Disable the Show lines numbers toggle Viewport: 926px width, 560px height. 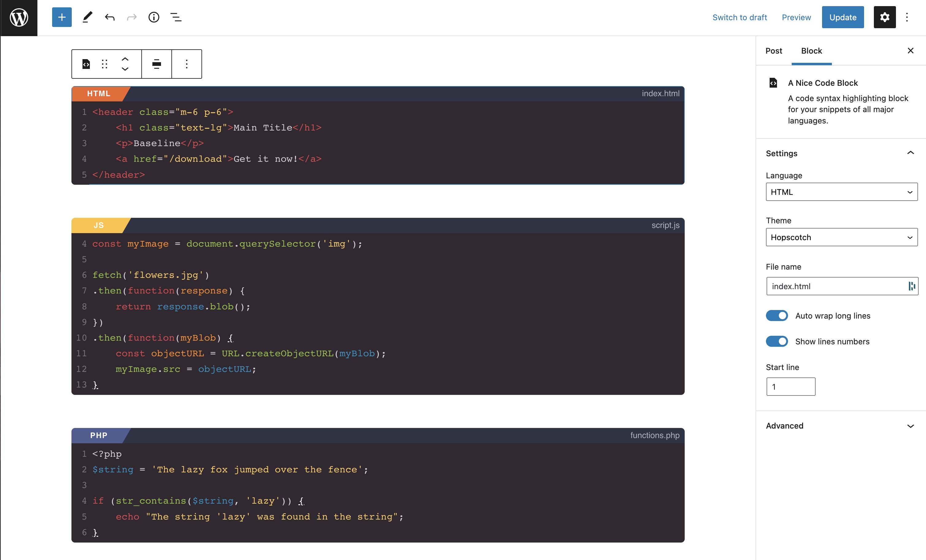point(777,341)
